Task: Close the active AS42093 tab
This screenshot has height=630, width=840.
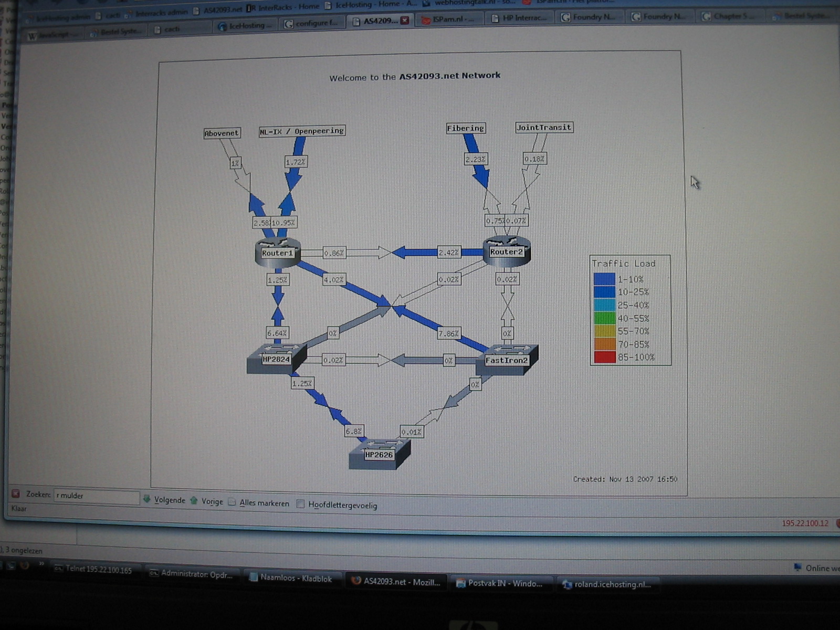Action: tap(405, 20)
